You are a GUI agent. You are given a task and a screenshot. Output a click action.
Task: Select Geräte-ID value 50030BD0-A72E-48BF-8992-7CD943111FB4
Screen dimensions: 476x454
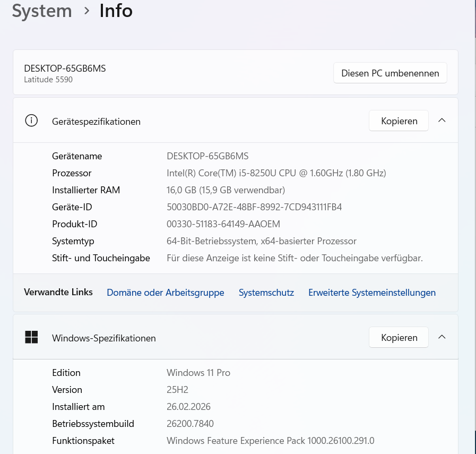click(x=254, y=207)
